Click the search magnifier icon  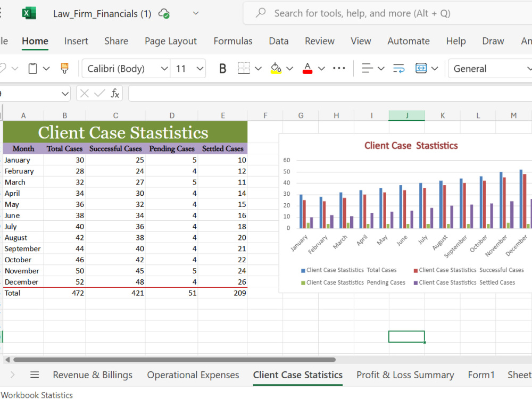coord(261,13)
